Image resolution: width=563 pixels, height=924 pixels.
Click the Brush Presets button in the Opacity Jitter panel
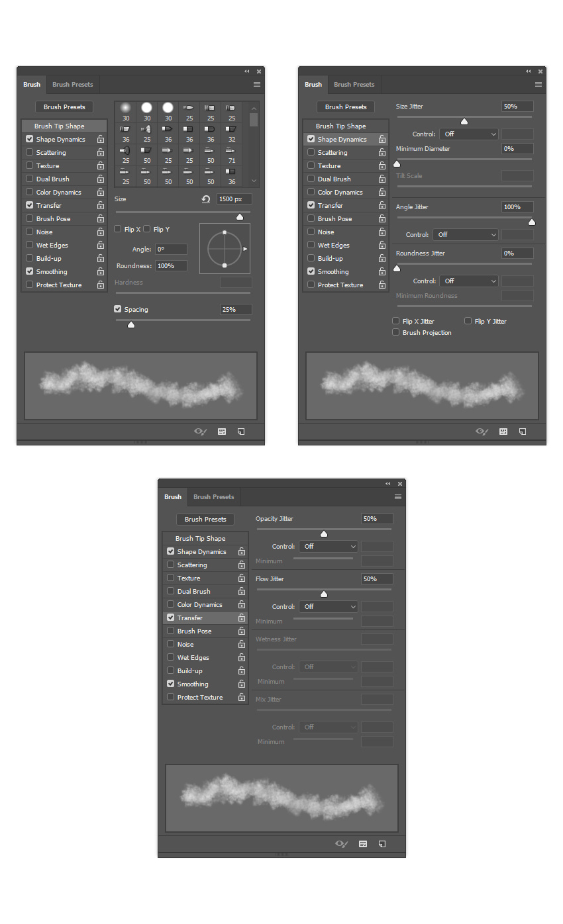[206, 519]
